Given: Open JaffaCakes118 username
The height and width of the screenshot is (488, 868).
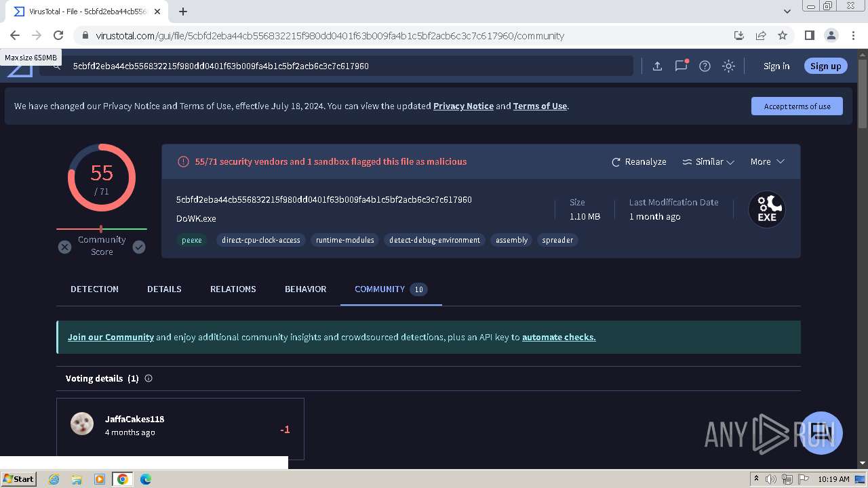Looking at the screenshot, I should [134, 419].
